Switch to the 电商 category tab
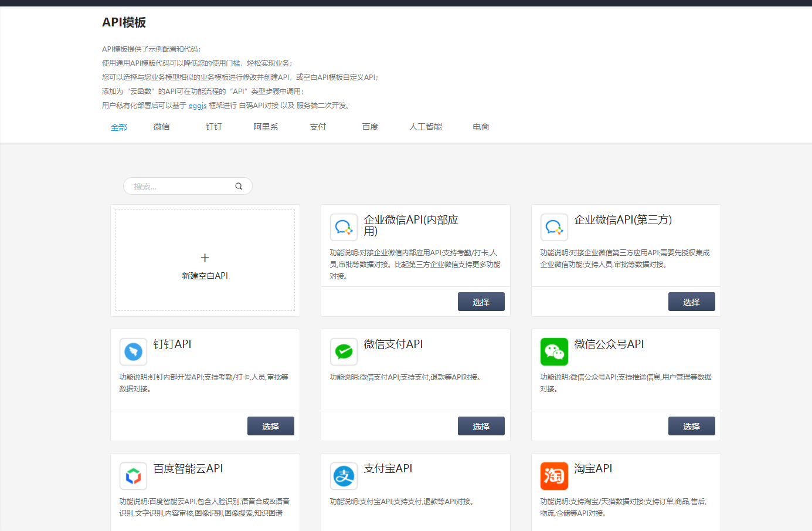Screen dimensions: 812x531 coord(481,126)
